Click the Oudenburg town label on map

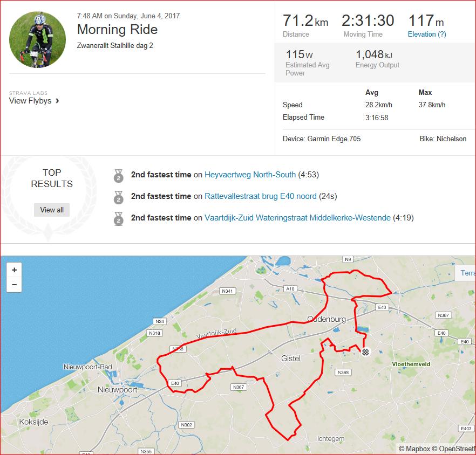click(327, 319)
